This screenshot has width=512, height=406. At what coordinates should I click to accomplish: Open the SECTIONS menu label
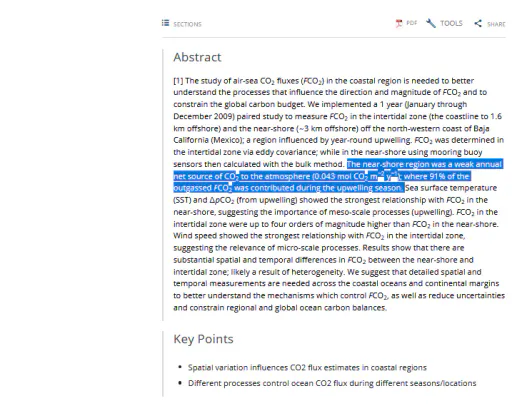click(187, 24)
